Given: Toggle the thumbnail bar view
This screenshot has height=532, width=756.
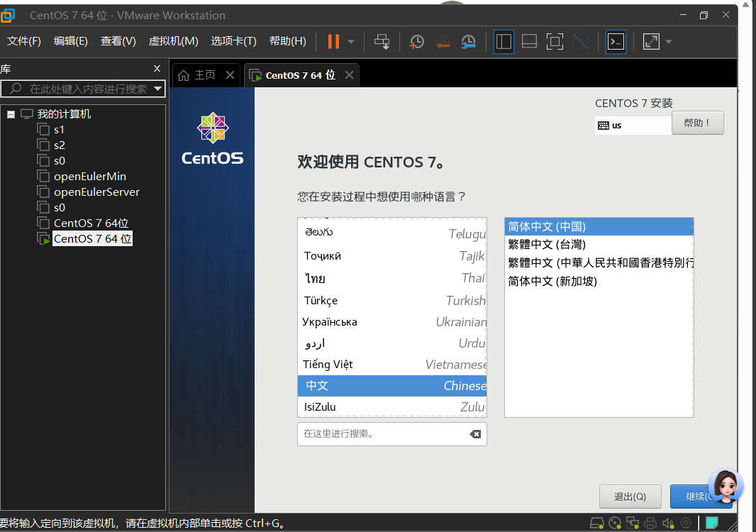Looking at the screenshot, I should (x=529, y=41).
